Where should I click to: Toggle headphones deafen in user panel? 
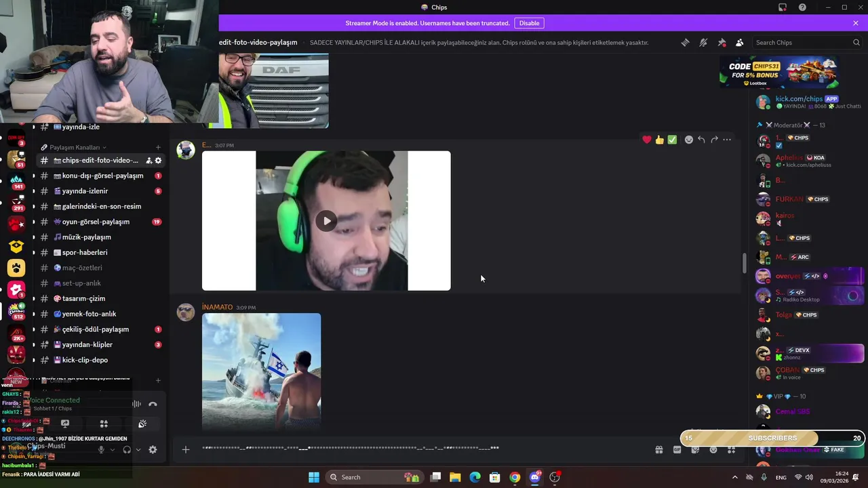127,449
